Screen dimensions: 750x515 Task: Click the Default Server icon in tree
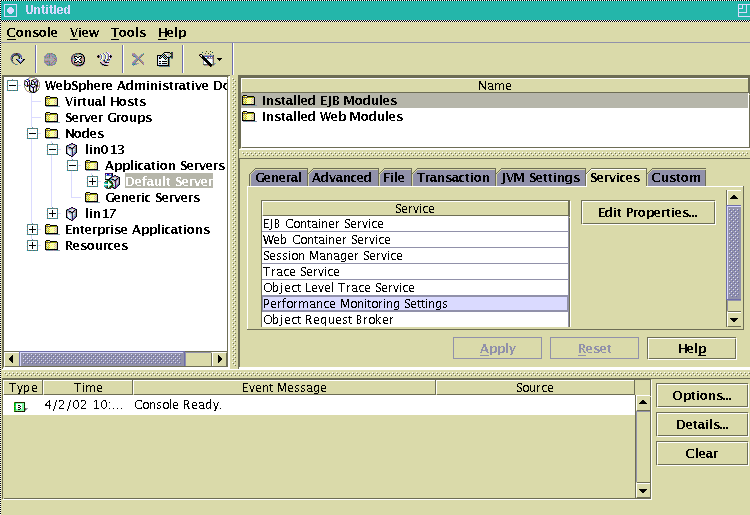point(112,181)
